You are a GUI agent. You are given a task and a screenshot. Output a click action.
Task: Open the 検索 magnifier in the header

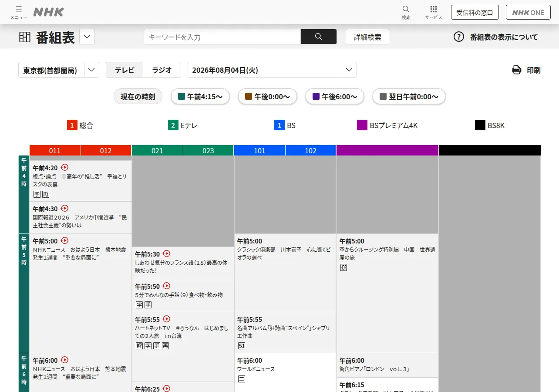tap(406, 12)
